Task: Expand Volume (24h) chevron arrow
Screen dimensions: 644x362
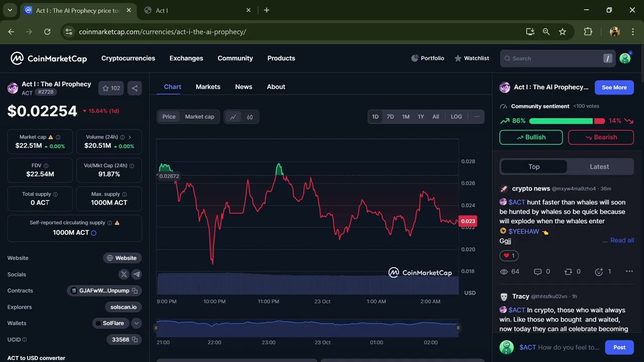Action: (x=130, y=137)
